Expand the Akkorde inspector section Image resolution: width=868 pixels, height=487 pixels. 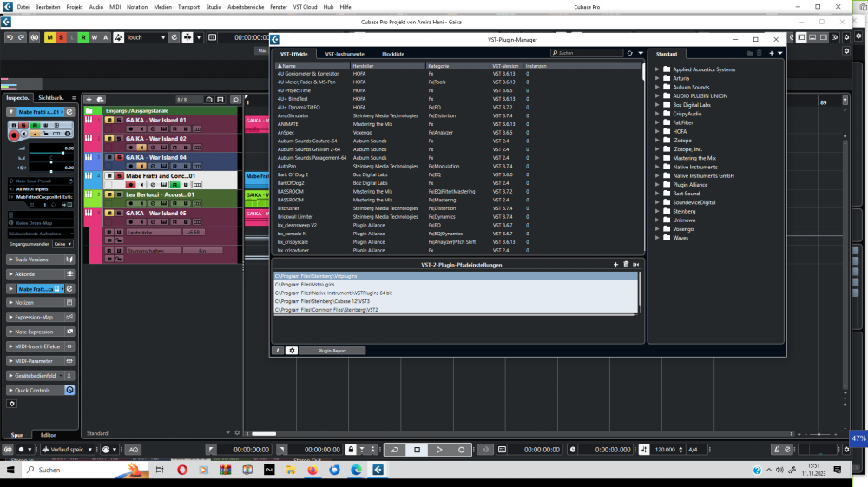10,274
